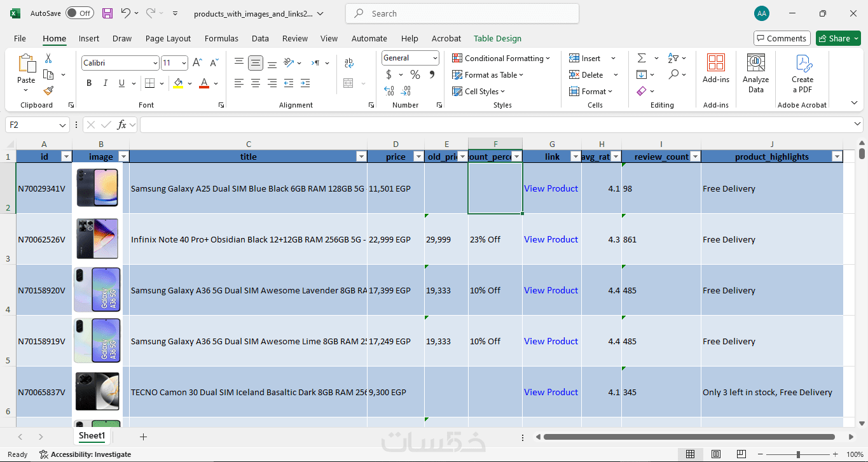Switch to the Insert tab
This screenshot has width=868, height=462.
click(x=89, y=38)
